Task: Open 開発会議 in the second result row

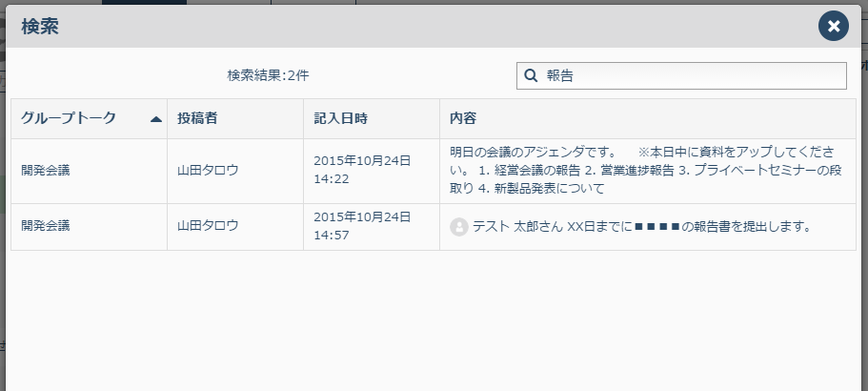Action: click(46, 226)
